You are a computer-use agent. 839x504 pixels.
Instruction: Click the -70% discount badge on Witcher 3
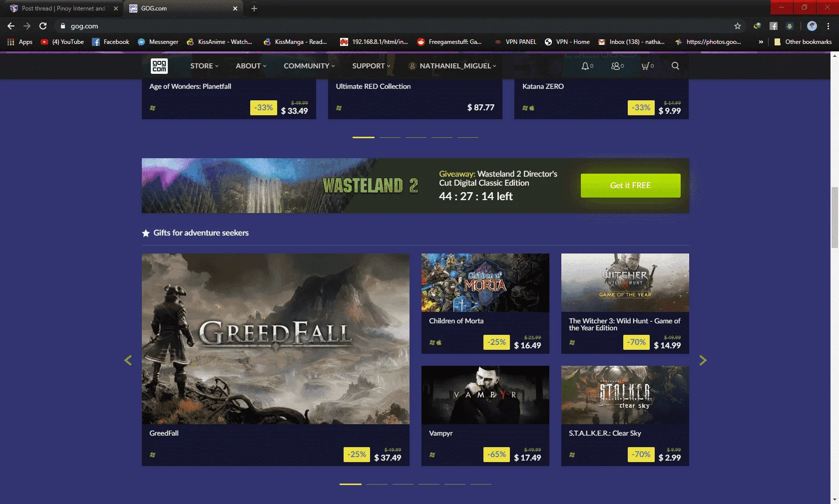click(637, 342)
